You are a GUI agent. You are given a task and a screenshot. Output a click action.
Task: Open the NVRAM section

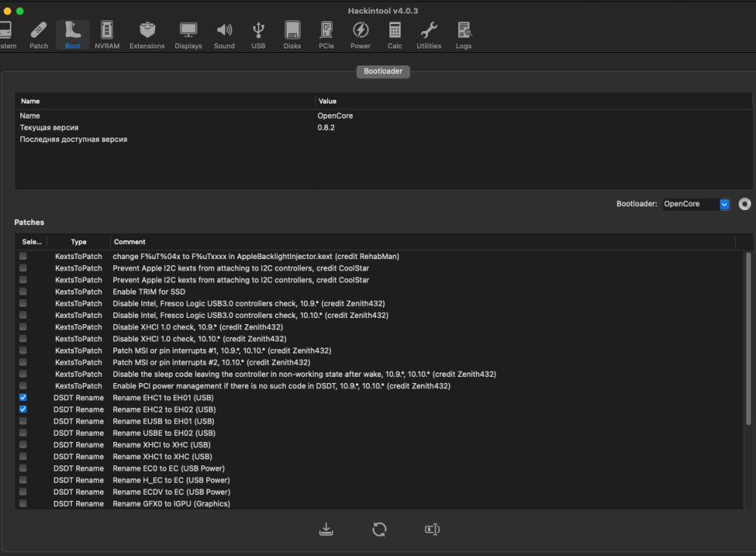click(107, 36)
